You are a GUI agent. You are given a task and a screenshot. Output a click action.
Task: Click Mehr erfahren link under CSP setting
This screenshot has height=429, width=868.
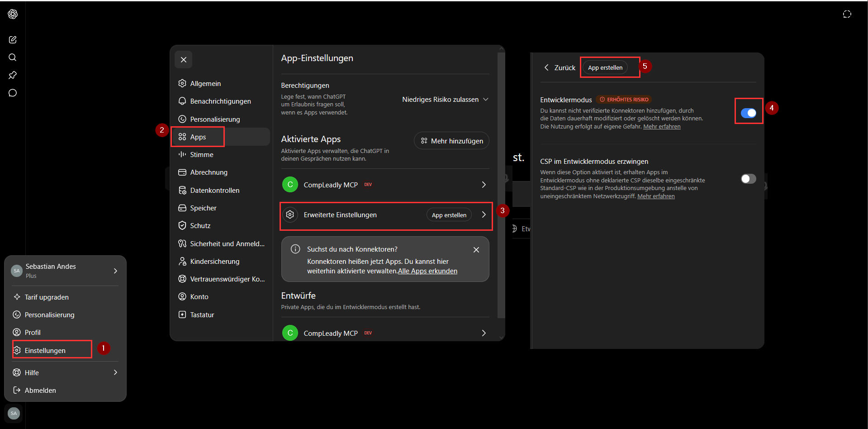pos(656,196)
